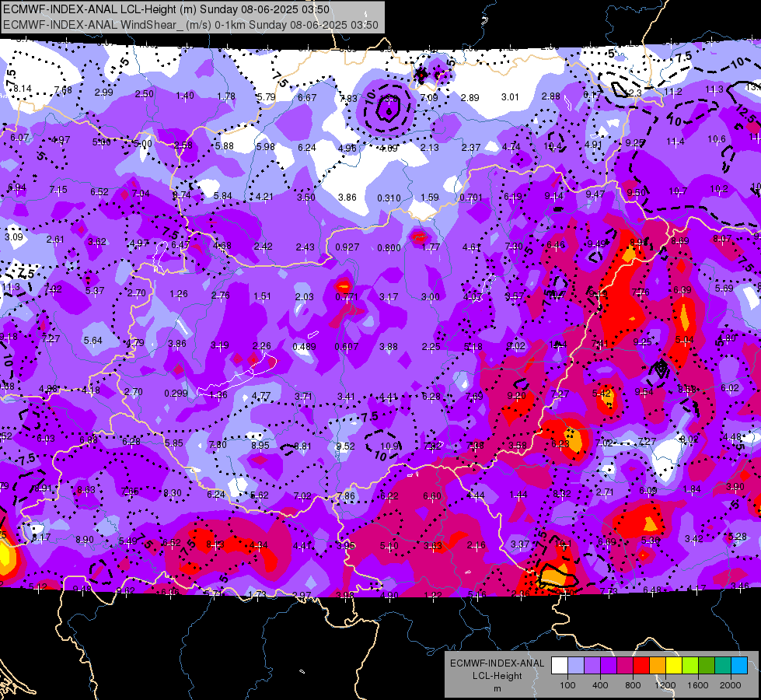Click the wind shear value 3.88
The width and height of the screenshot is (761, 700).
[x=388, y=347]
